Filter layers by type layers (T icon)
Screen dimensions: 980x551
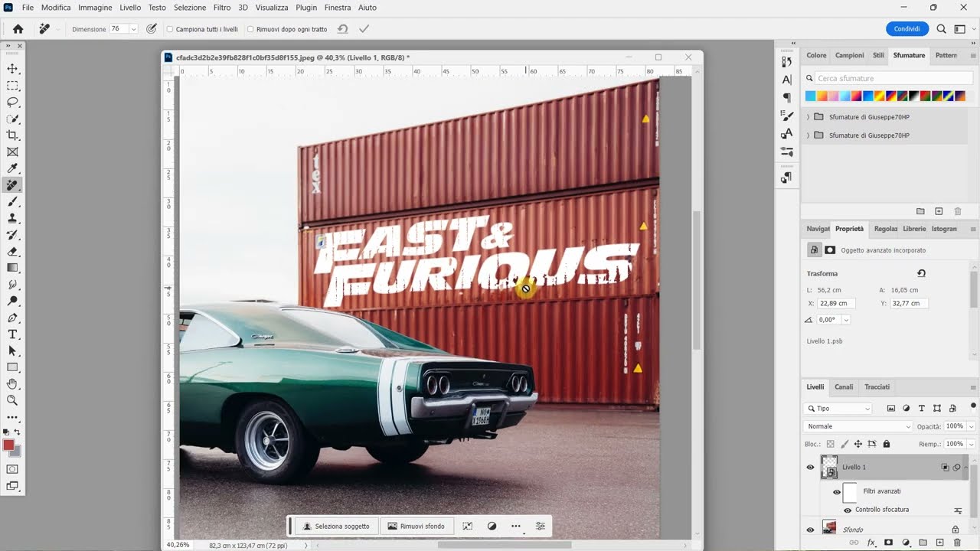coord(922,409)
